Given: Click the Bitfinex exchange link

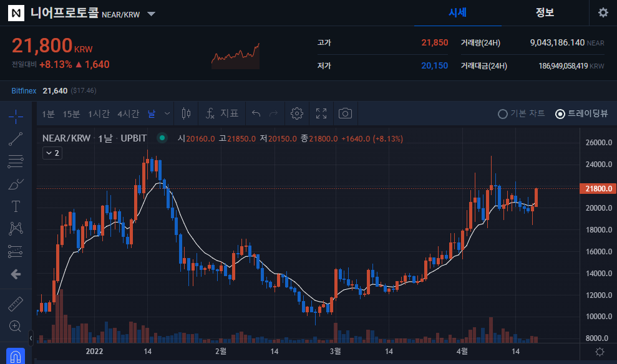Looking at the screenshot, I should (x=24, y=91).
